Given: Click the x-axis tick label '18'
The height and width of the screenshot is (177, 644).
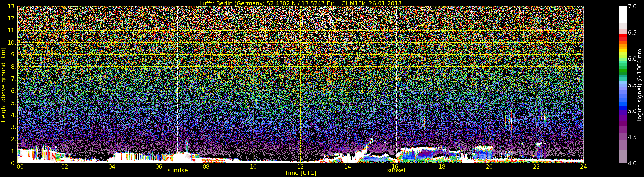Looking at the screenshot, I should click(442, 167).
